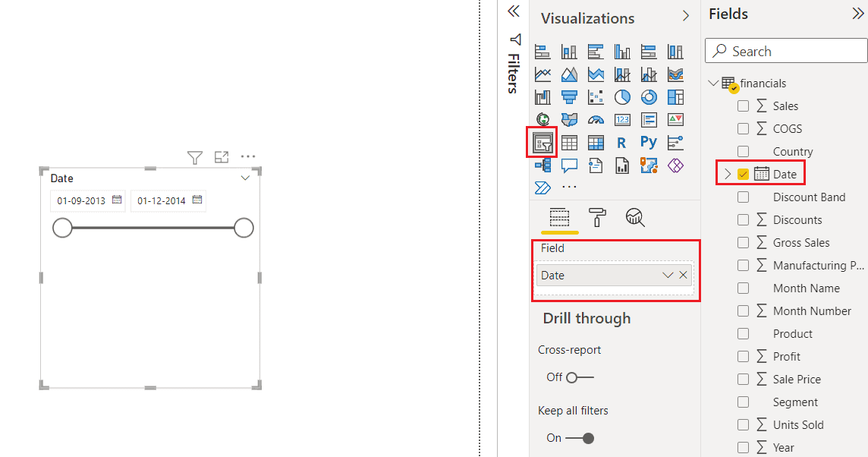Open more options on the Date slicer

(248, 157)
